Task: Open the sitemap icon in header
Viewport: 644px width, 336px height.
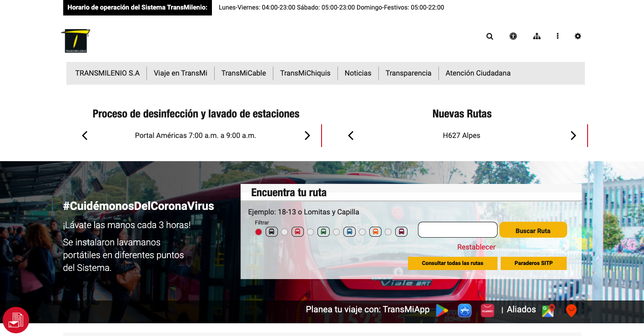Action: pos(537,36)
